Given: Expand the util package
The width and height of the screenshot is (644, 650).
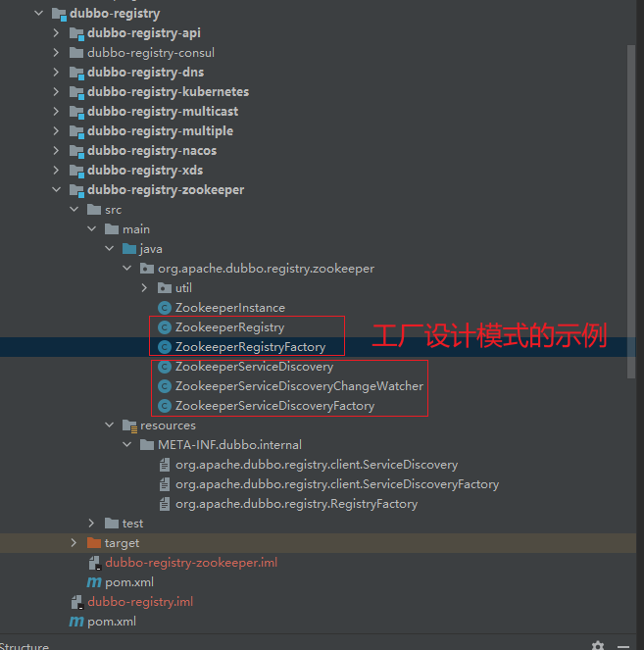Looking at the screenshot, I should coord(144,287).
